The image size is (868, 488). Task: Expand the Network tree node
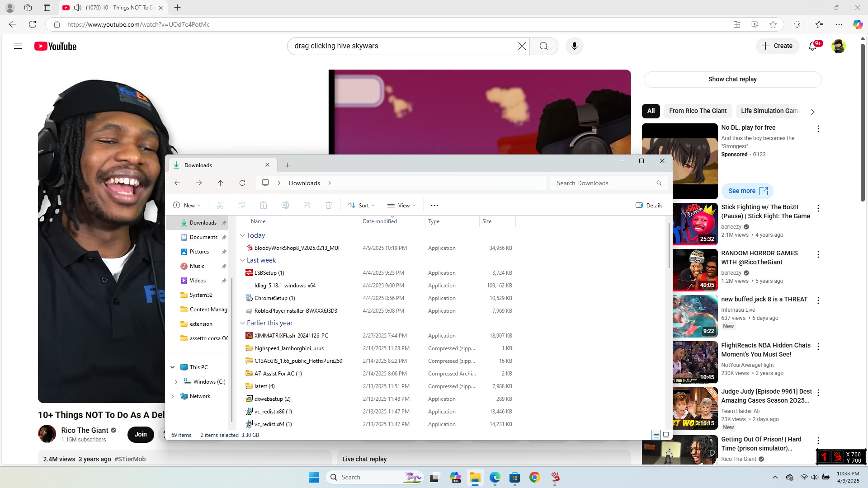pos(173,396)
